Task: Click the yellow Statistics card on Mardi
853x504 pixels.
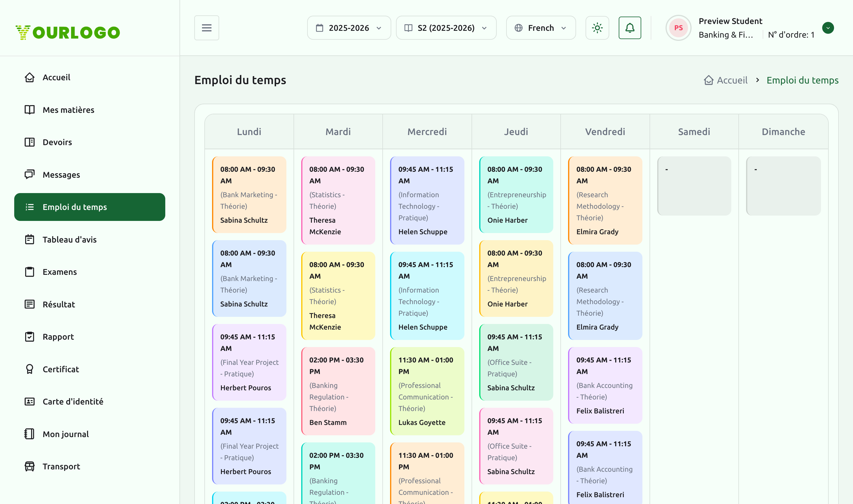Action: (x=338, y=296)
